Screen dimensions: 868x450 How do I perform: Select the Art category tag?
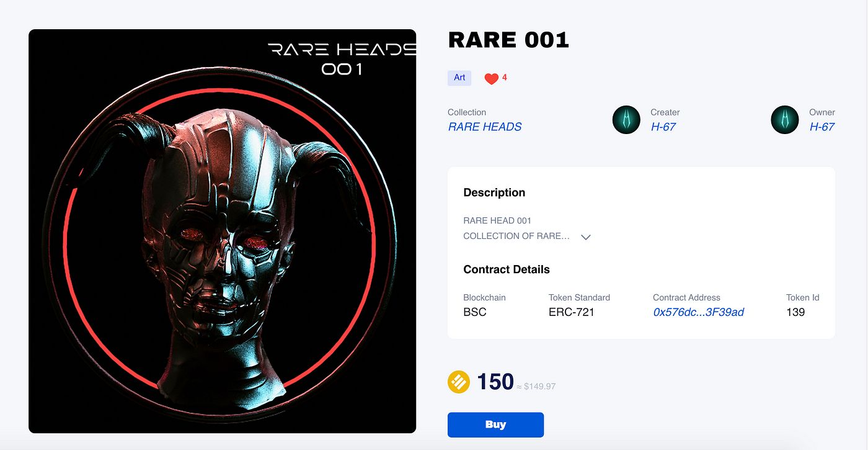point(459,78)
